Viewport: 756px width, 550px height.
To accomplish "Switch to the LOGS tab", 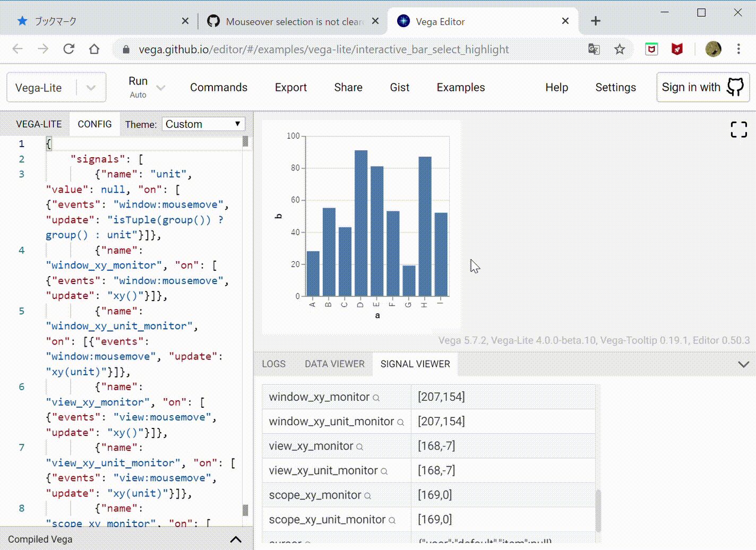I will click(x=274, y=364).
